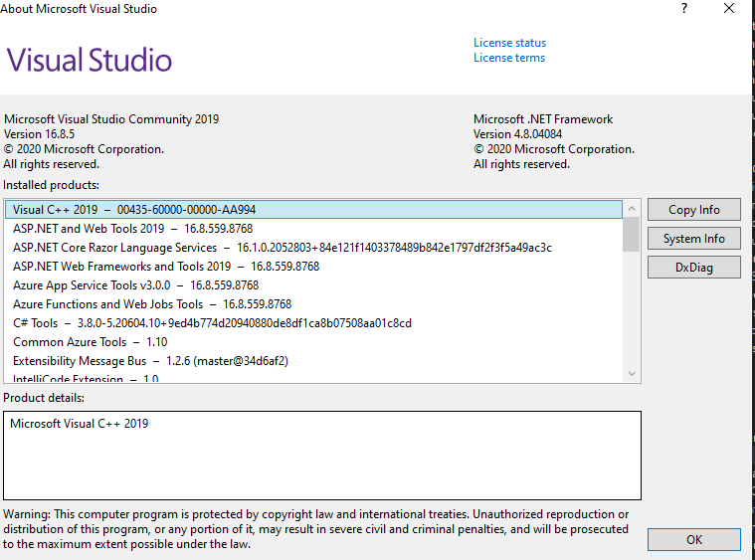This screenshot has height=560, width=755.
Task: Click inside the Product details text box
Action: (x=322, y=456)
